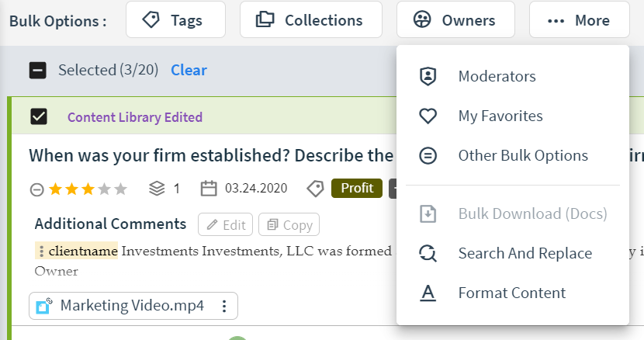Click the tag icon beside Profit

click(316, 189)
